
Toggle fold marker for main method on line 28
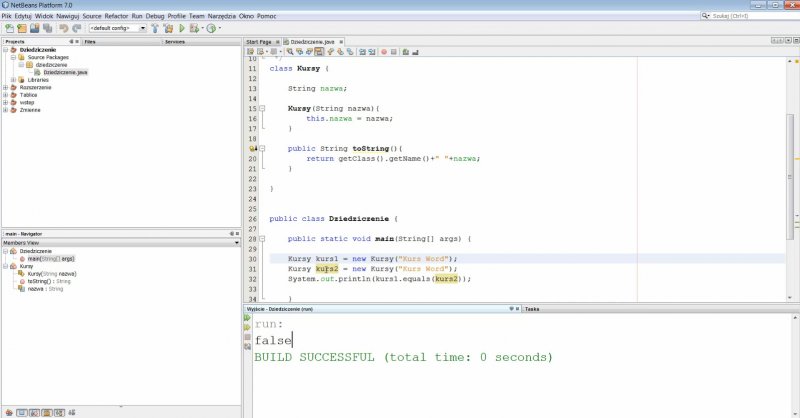click(261, 239)
